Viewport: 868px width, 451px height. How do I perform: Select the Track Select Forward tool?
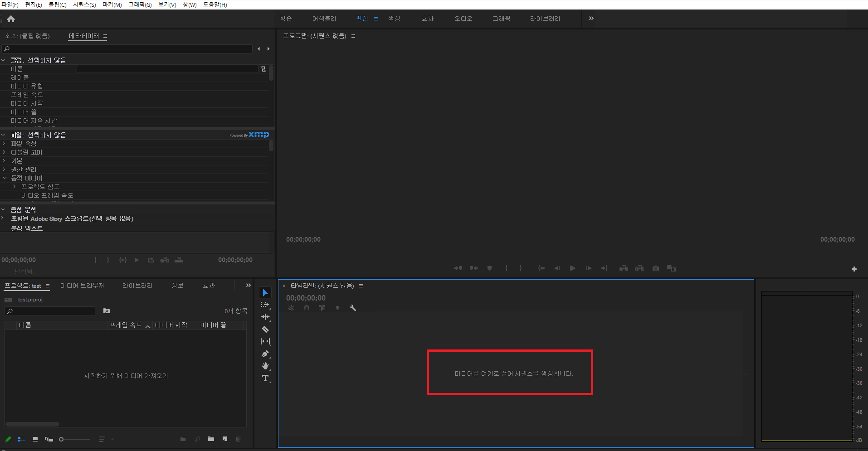(x=265, y=305)
